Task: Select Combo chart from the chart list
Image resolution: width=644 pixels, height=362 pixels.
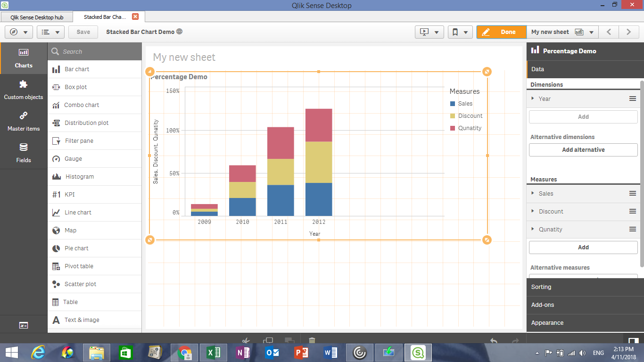Action: [94, 105]
